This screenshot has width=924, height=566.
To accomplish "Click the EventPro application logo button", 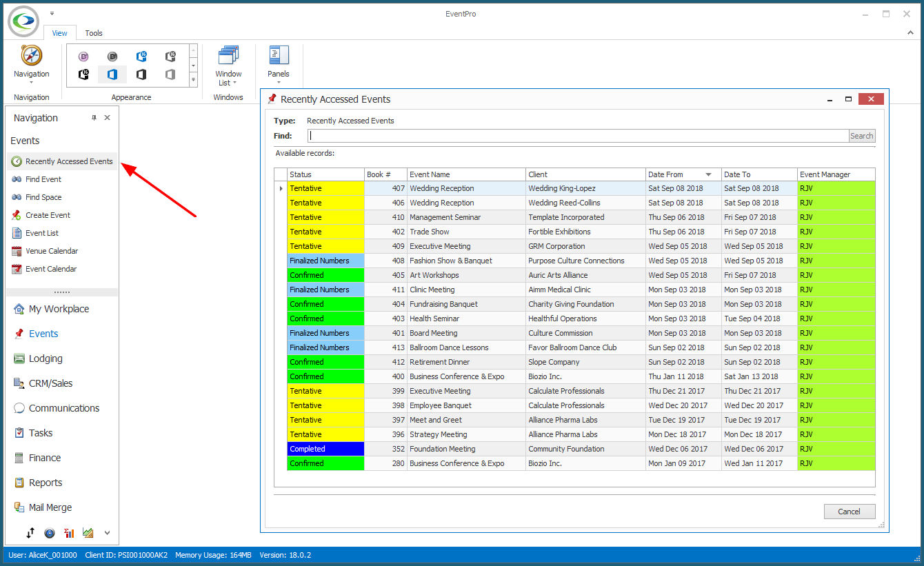I will click(x=23, y=22).
